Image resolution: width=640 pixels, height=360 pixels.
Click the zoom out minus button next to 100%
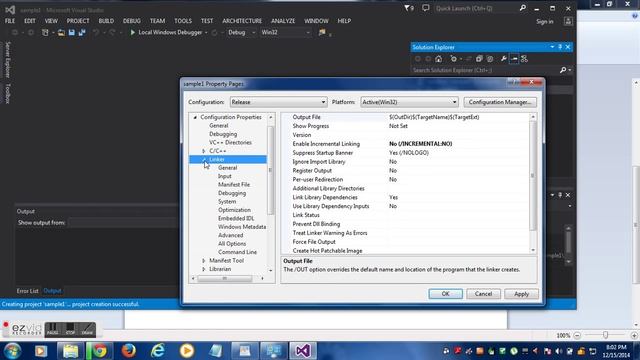click(x=577, y=335)
